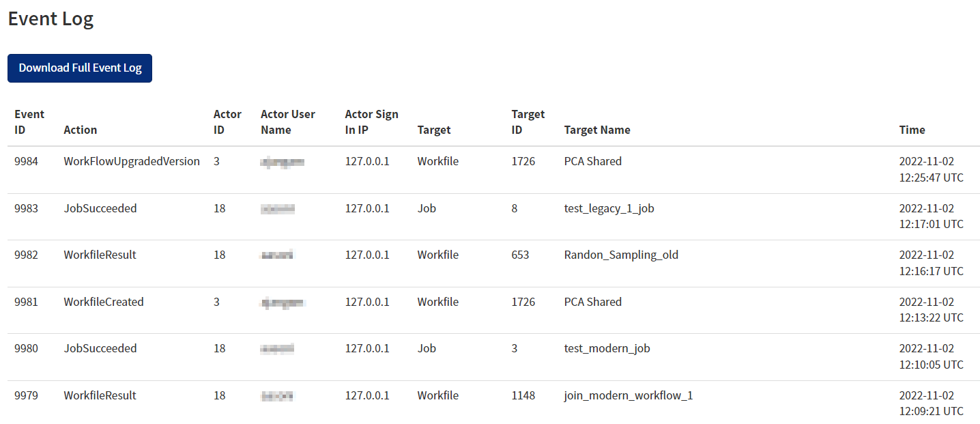Select the test_legacy_1_job target name

609,208
